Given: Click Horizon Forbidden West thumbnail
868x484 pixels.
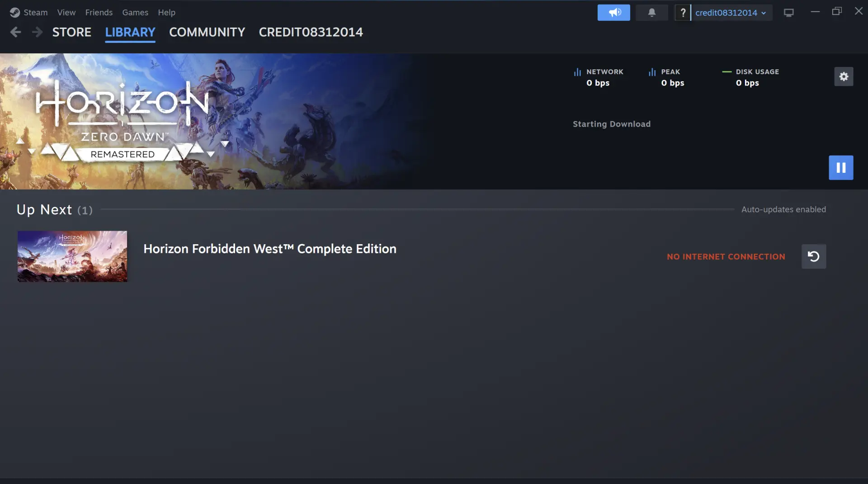Looking at the screenshot, I should (x=72, y=256).
